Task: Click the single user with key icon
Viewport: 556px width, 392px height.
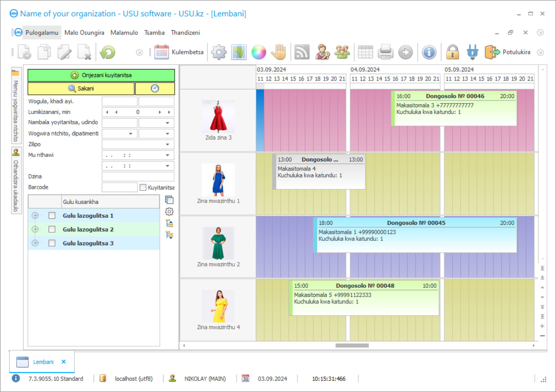Action: (x=322, y=52)
